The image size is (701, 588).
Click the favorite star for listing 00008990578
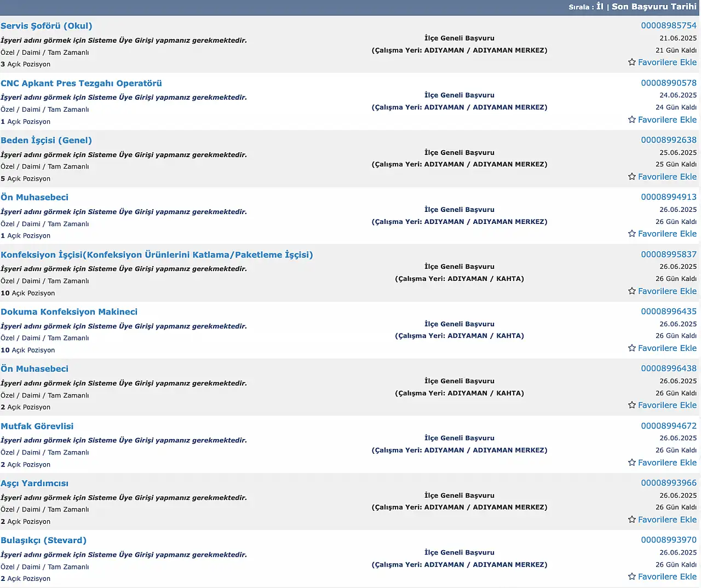[632, 119]
